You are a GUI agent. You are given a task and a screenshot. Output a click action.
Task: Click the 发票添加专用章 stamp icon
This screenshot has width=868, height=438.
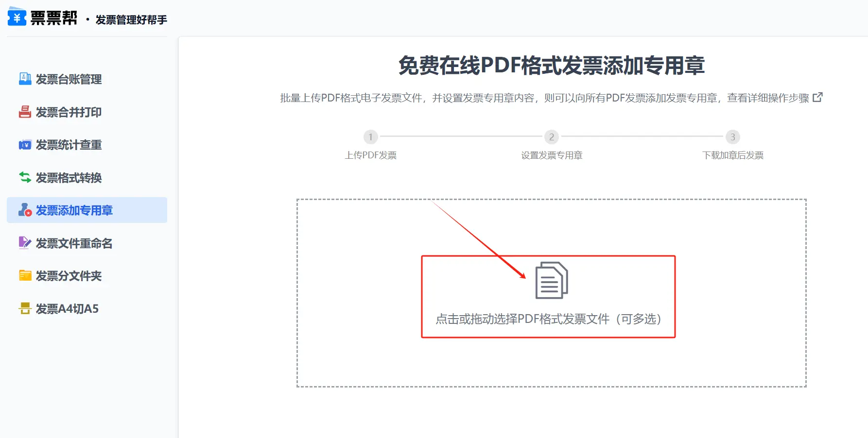pyautogui.click(x=25, y=210)
